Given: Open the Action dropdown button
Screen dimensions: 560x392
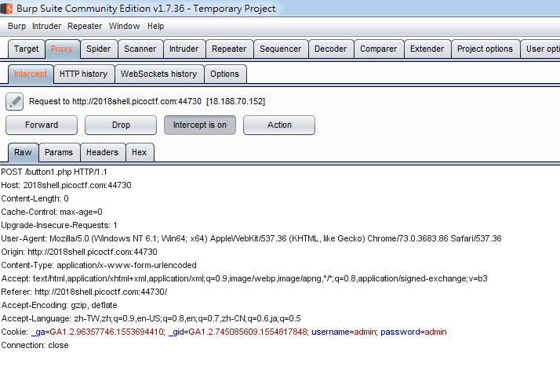Looking at the screenshot, I should tap(279, 125).
